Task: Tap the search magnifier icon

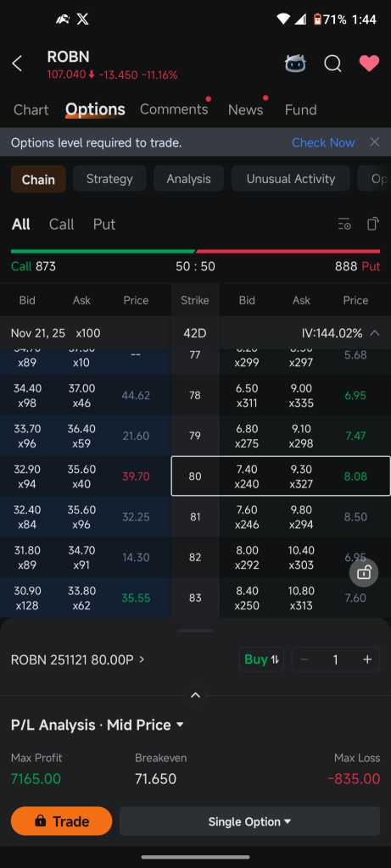Action: (x=332, y=64)
